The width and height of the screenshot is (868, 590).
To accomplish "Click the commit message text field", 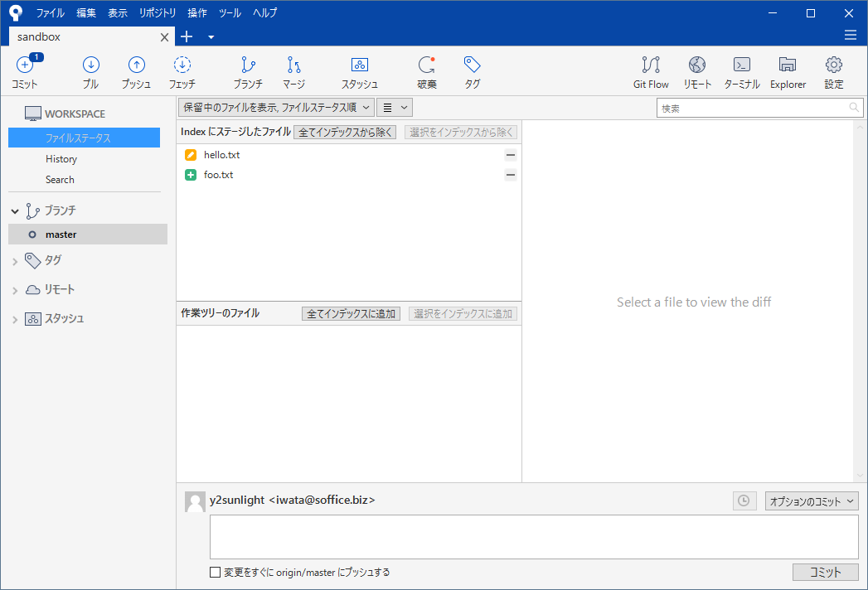I will (x=534, y=537).
